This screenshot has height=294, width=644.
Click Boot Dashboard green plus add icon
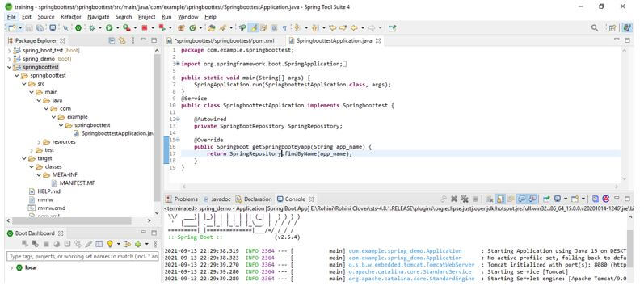pyautogui.click(x=138, y=244)
